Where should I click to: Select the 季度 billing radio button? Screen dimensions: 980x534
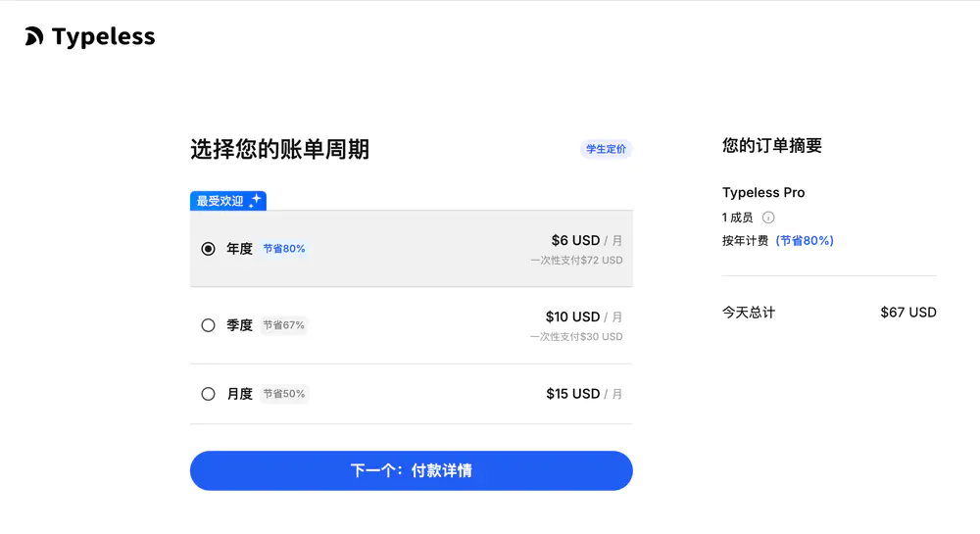(208, 325)
